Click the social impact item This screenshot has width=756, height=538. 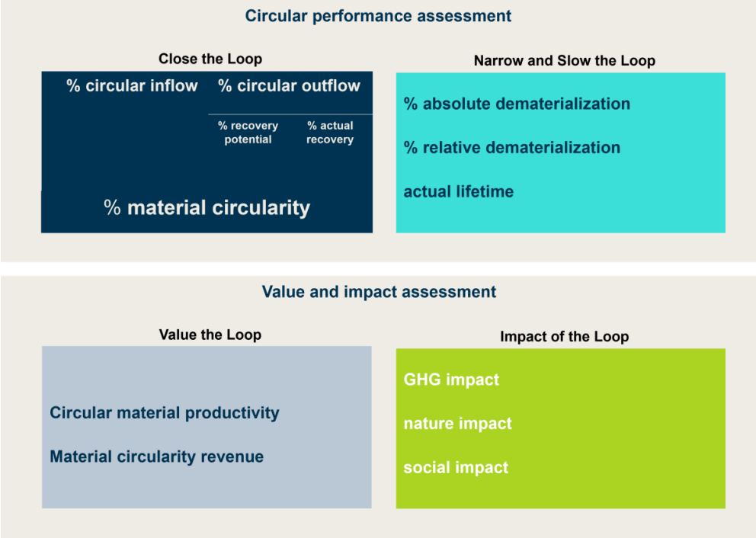click(x=456, y=468)
